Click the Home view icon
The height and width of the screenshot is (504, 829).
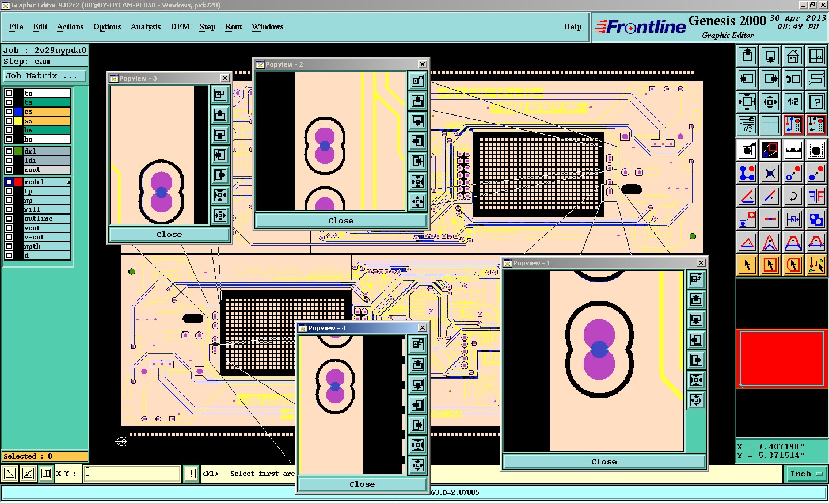(x=793, y=56)
